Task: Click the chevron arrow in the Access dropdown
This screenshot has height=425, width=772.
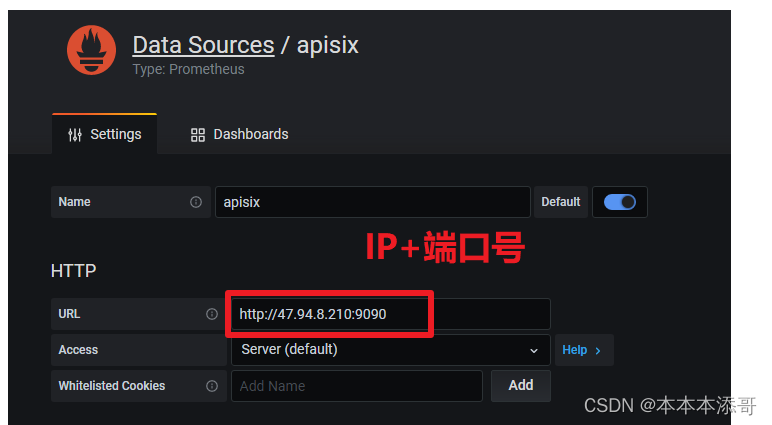Action: tap(533, 350)
